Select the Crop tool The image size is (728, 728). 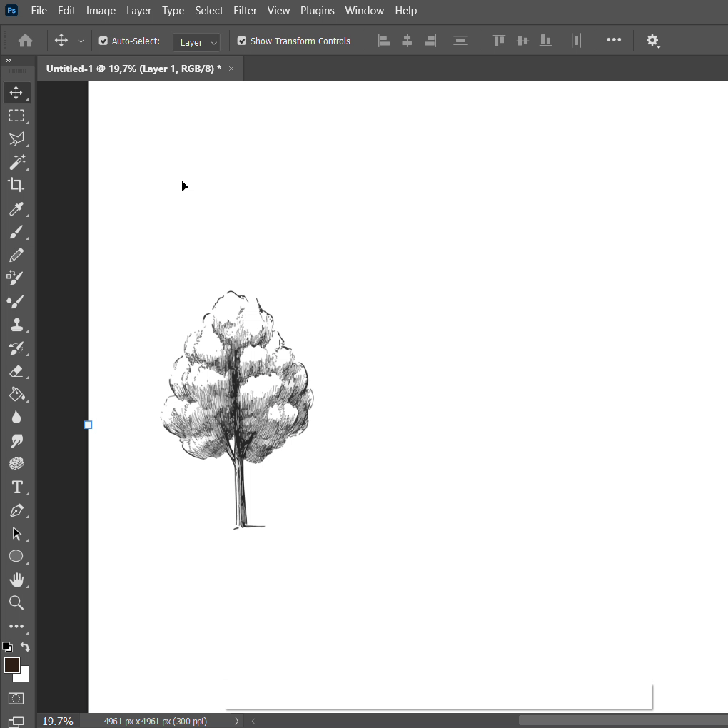(x=16, y=185)
